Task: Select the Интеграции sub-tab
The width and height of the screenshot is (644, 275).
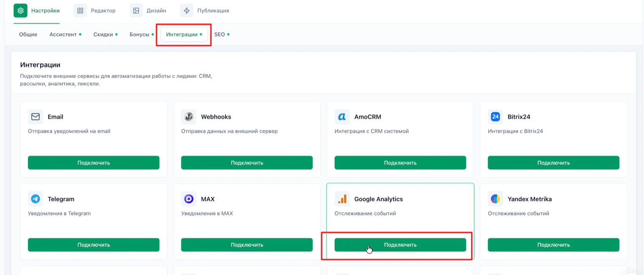Action: coord(184,34)
